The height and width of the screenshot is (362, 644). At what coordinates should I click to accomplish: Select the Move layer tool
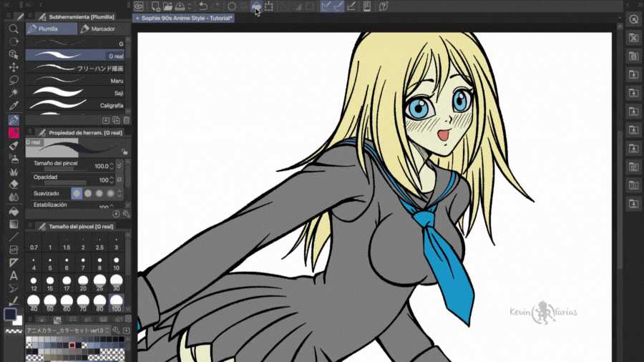(14, 67)
